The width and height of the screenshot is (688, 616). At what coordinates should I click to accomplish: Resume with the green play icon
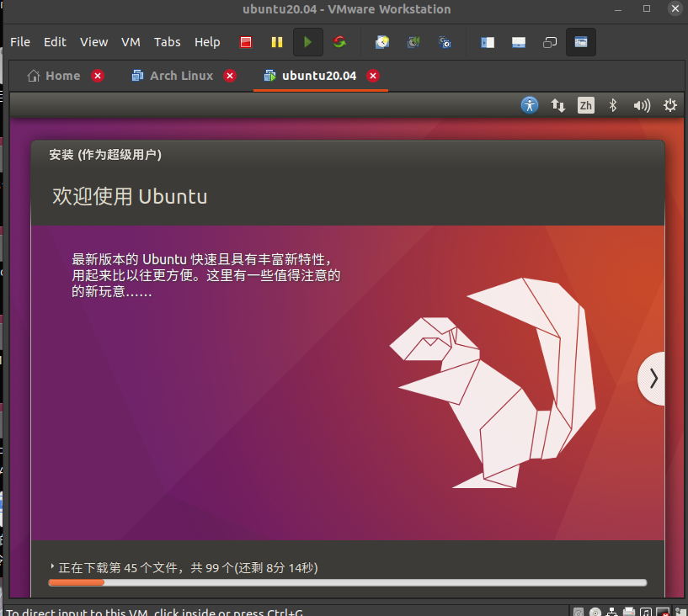pyautogui.click(x=307, y=42)
